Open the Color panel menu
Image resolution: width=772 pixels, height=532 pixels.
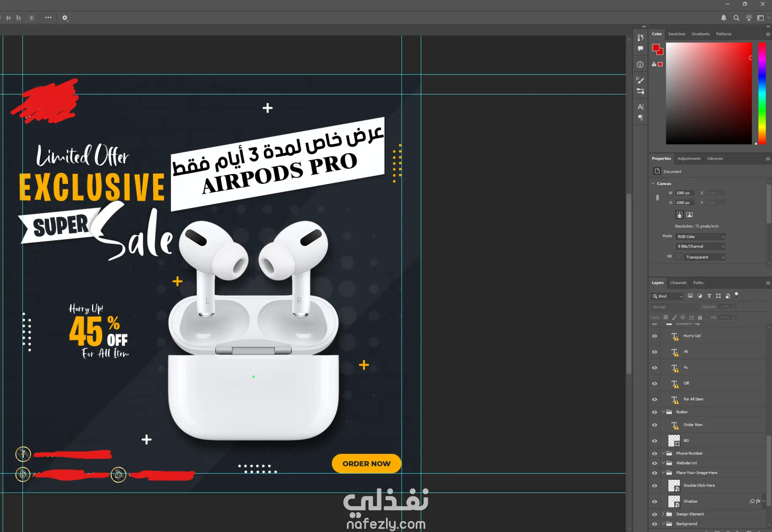pyautogui.click(x=768, y=34)
